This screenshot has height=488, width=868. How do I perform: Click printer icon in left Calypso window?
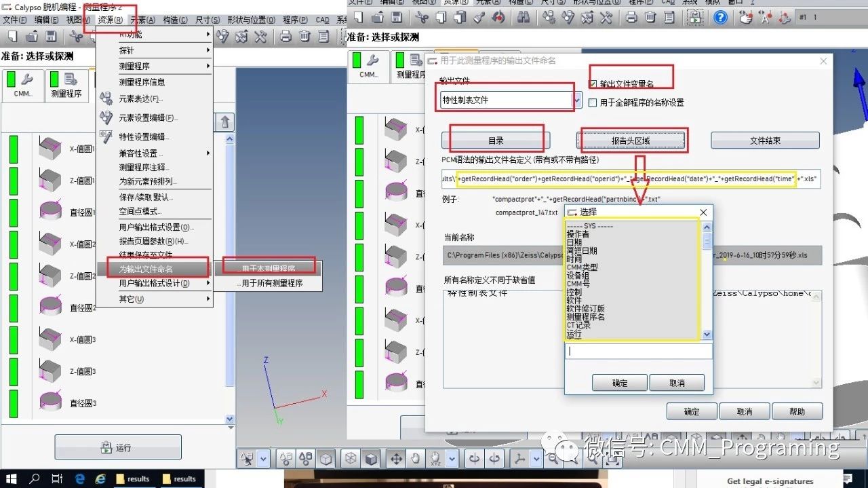pos(285,36)
